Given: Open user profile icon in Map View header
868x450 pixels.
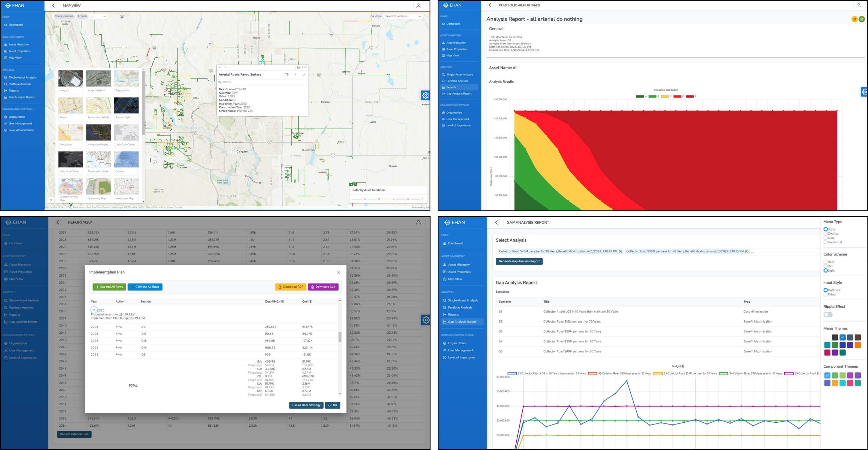Looking at the screenshot, I should [418, 5].
